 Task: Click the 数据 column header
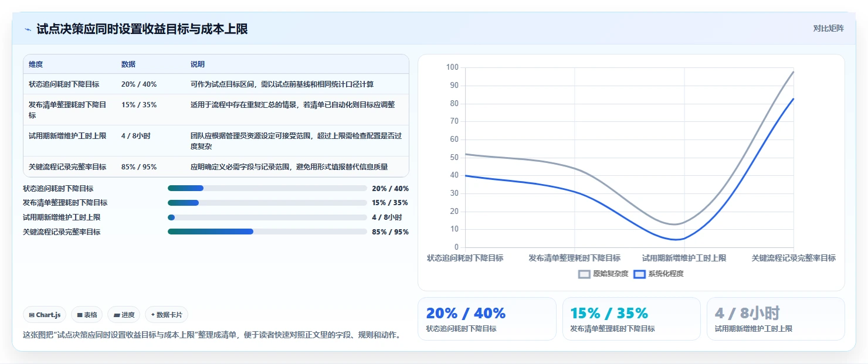(128, 64)
